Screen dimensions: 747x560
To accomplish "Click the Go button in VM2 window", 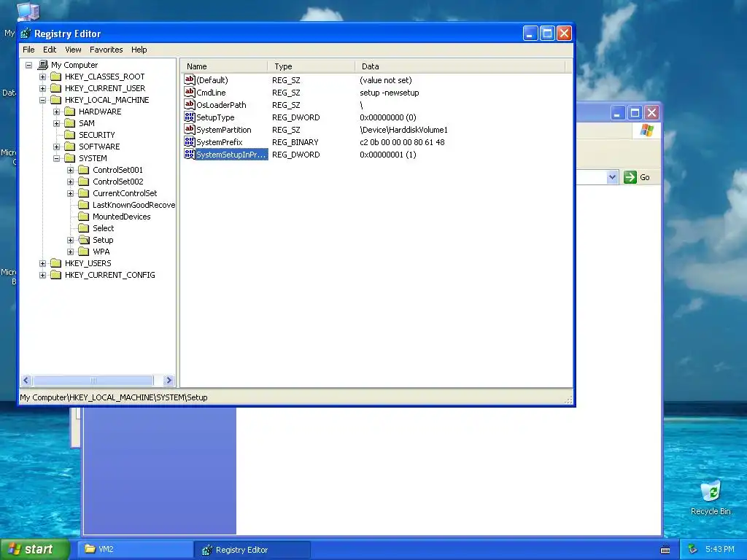I will 637,177.
